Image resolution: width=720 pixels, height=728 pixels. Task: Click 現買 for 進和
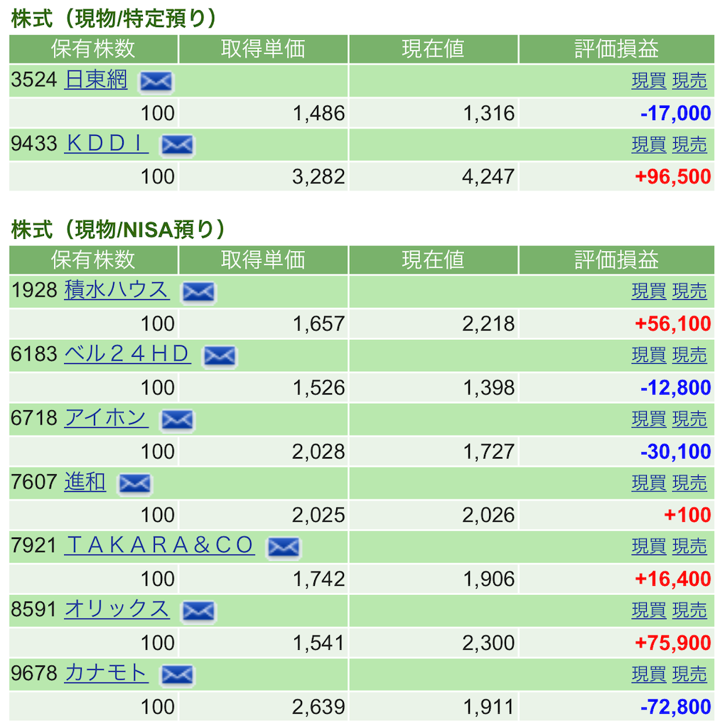click(649, 483)
